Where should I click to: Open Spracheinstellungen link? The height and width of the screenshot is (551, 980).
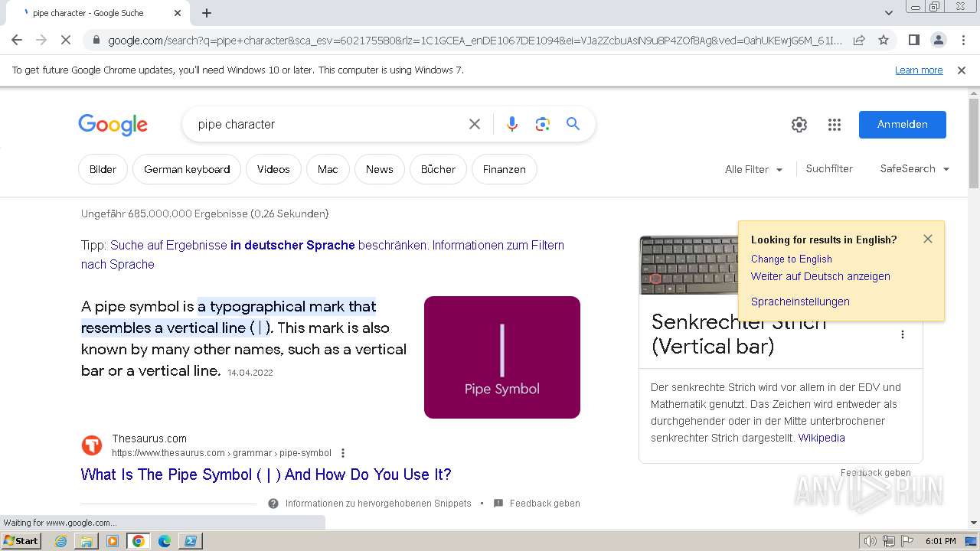coord(800,302)
